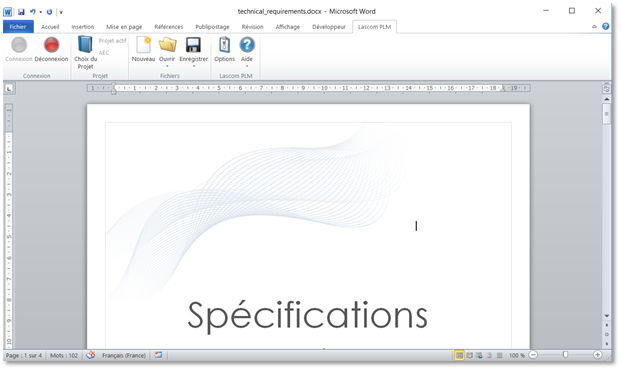Click the vertical scrollbar up arrow
This screenshot has height=370, width=621.
click(606, 99)
